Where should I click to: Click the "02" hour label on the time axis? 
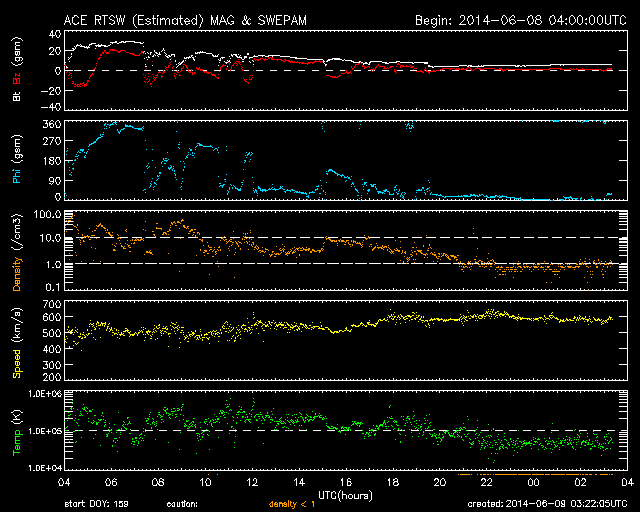click(580, 483)
